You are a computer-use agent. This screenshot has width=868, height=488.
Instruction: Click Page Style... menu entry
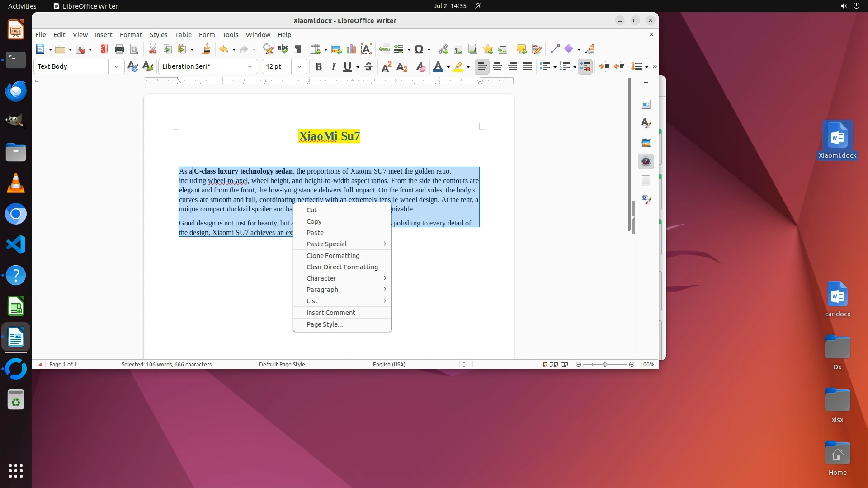[324, 324]
